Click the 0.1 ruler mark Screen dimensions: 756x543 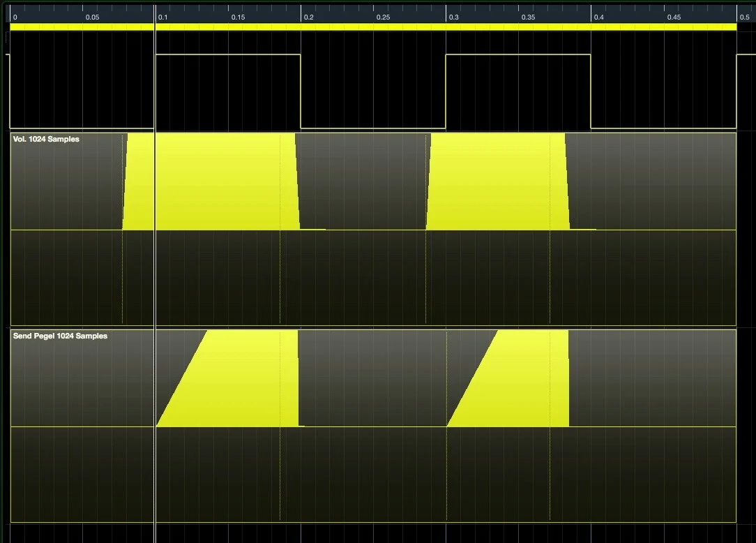(x=163, y=17)
